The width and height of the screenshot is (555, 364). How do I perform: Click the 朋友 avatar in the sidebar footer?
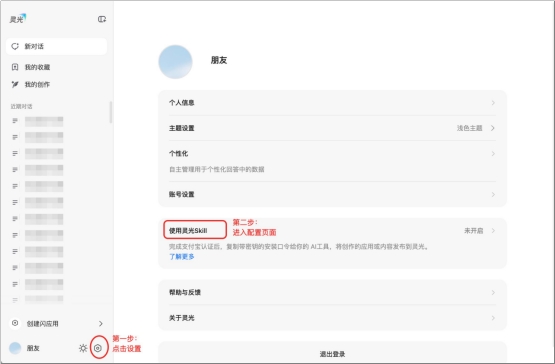[15, 348]
